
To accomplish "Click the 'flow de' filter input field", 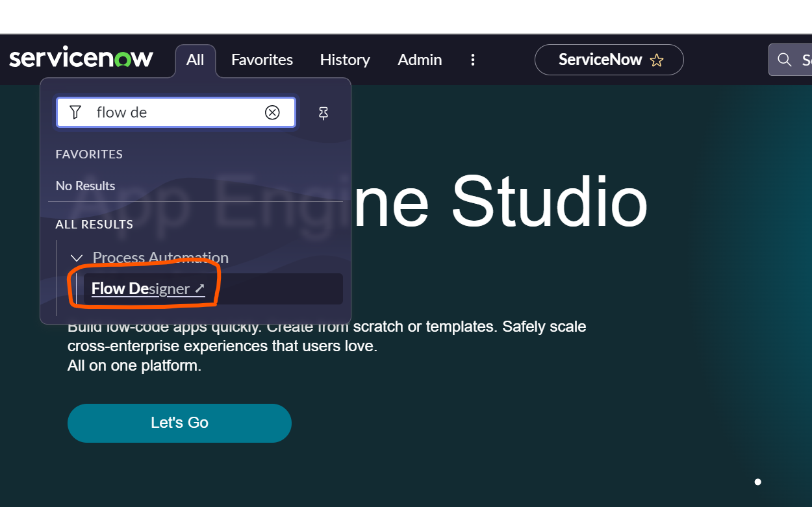I will tap(176, 112).
